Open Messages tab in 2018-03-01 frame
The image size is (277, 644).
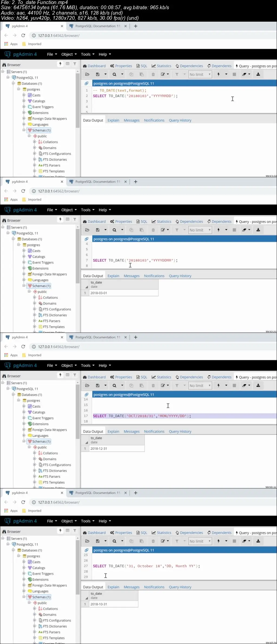pos(131,276)
